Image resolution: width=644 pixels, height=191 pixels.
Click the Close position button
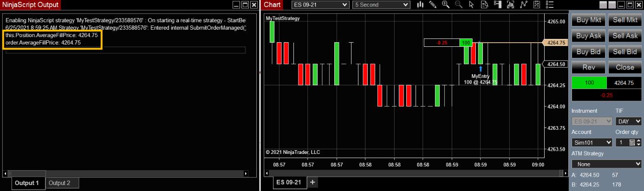tap(624, 67)
